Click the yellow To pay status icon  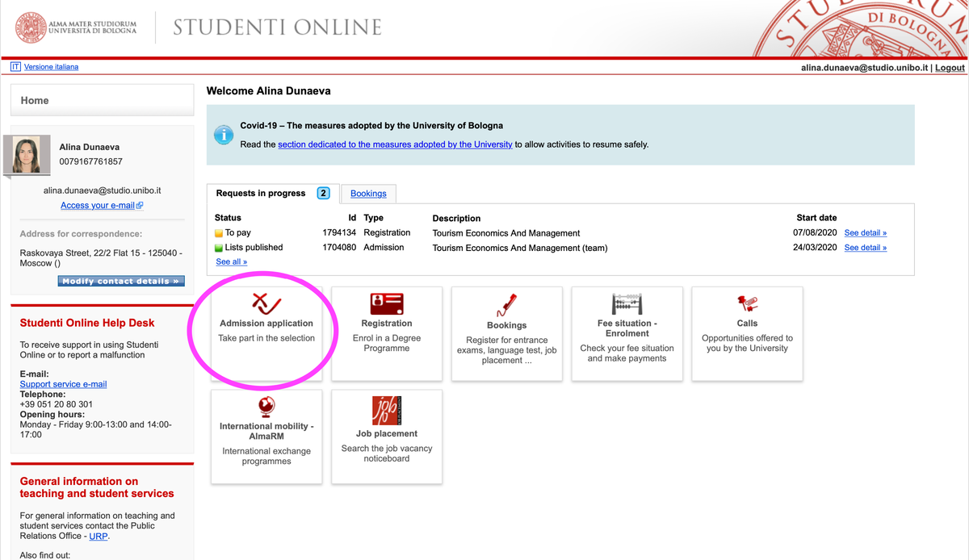pos(219,233)
